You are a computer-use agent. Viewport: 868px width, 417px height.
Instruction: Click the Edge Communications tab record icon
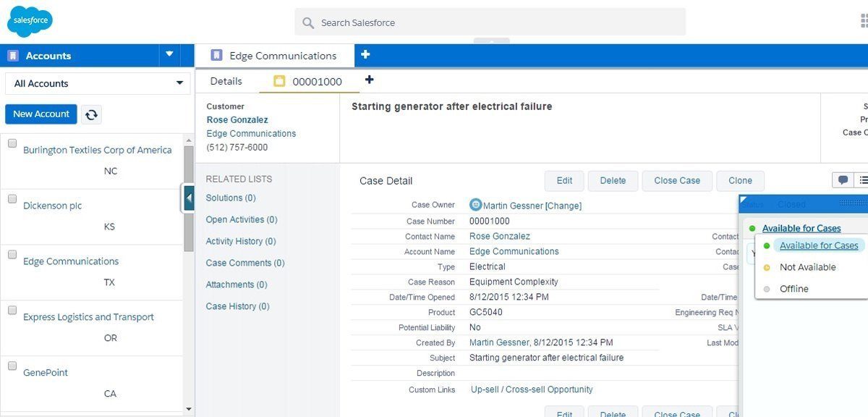click(216, 55)
